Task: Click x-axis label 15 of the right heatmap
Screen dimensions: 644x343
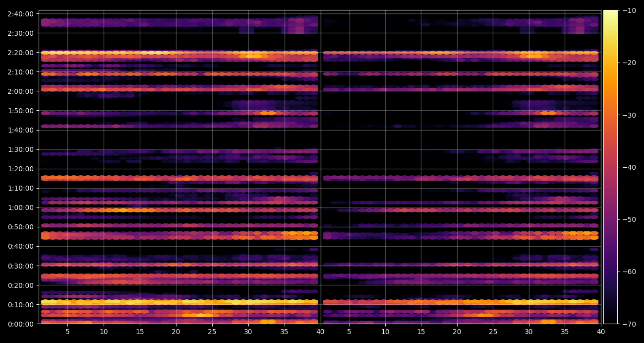Action: (x=421, y=332)
